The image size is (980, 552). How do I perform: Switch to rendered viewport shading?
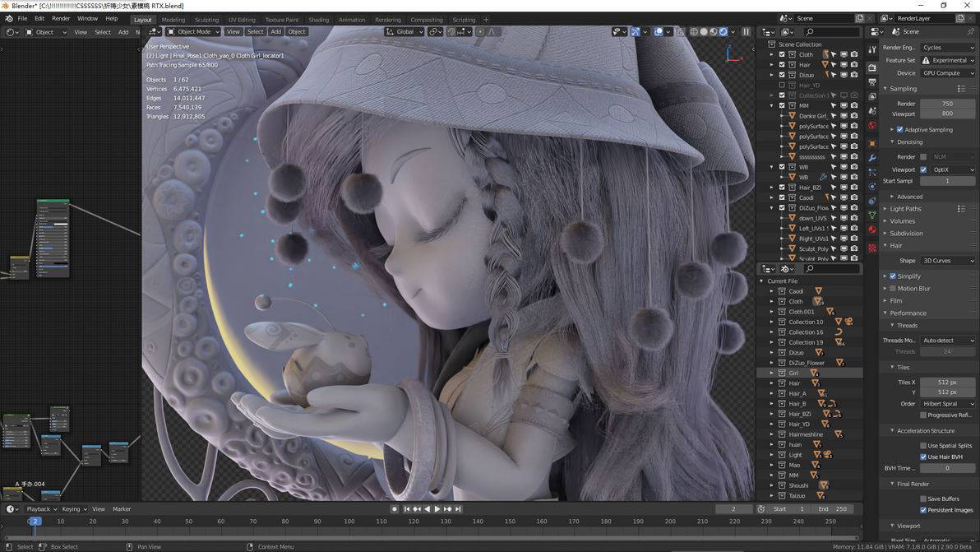[x=723, y=32]
